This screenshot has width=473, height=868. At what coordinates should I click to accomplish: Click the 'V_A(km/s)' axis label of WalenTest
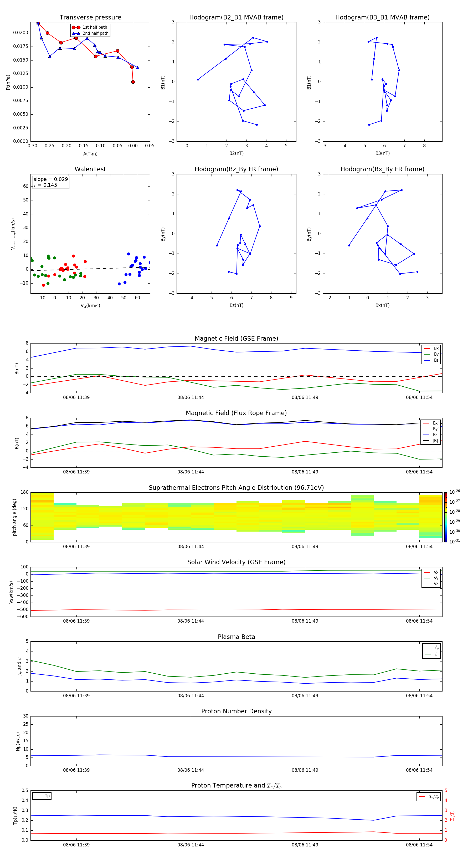(90, 306)
